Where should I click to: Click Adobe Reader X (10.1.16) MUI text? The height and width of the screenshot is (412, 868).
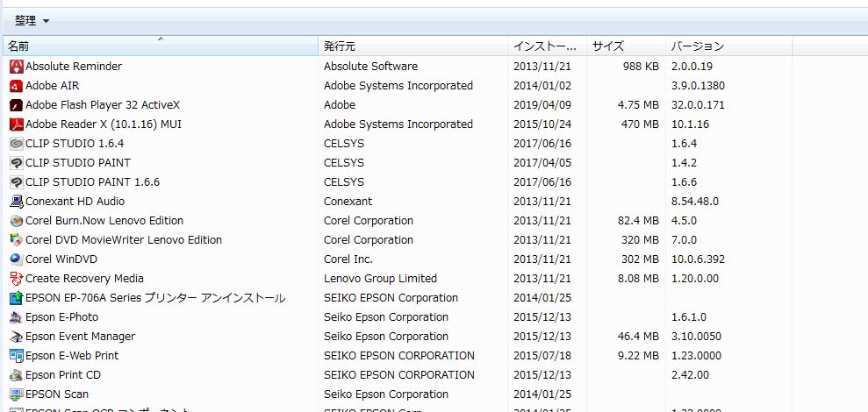[104, 124]
